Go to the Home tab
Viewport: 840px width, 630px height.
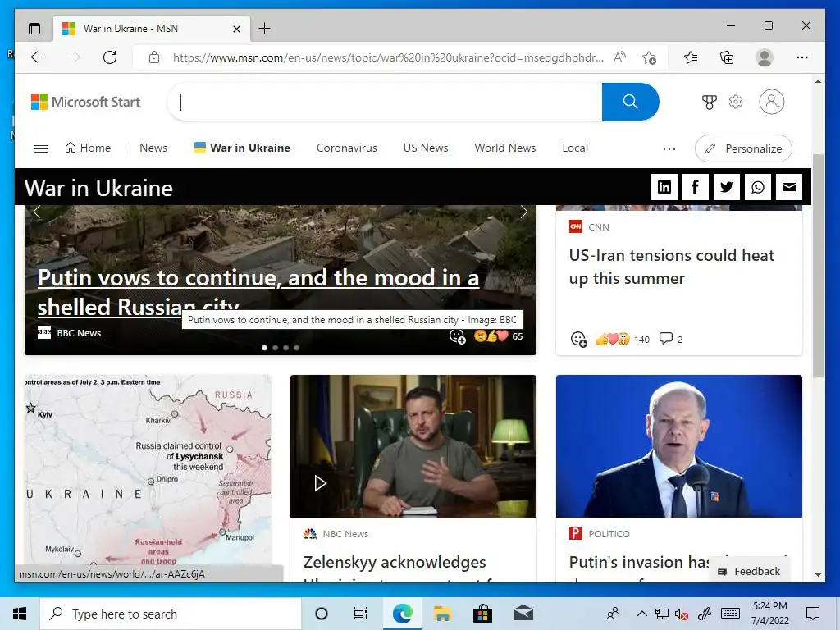pyautogui.click(x=88, y=148)
